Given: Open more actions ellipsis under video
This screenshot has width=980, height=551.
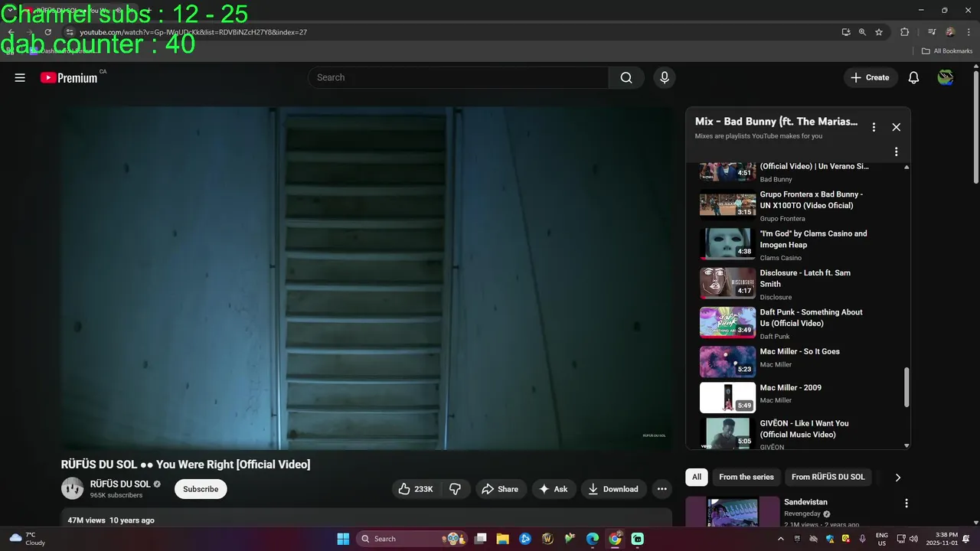Looking at the screenshot, I should pos(662,489).
